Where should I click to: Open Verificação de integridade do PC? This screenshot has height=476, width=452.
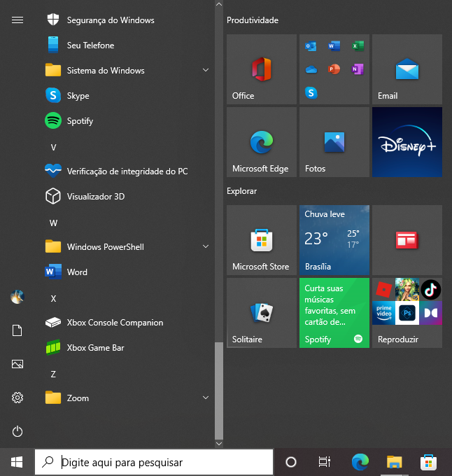[x=127, y=171]
